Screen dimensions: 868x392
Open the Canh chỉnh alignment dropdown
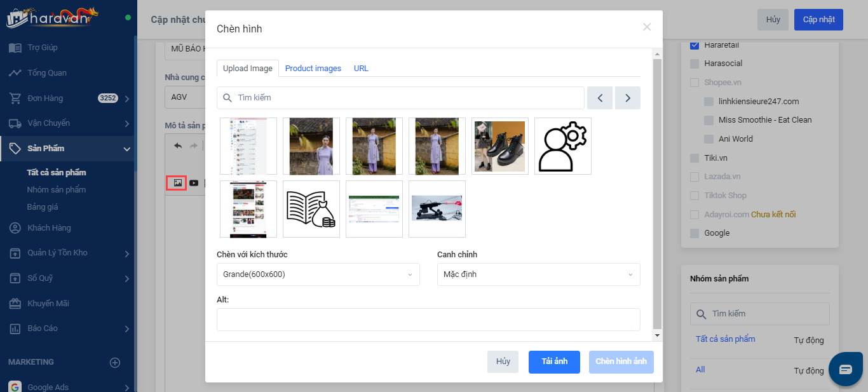[538, 274]
